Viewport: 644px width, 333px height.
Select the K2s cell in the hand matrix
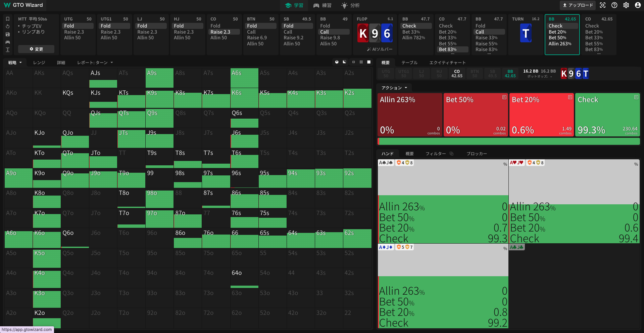point(357,98)
